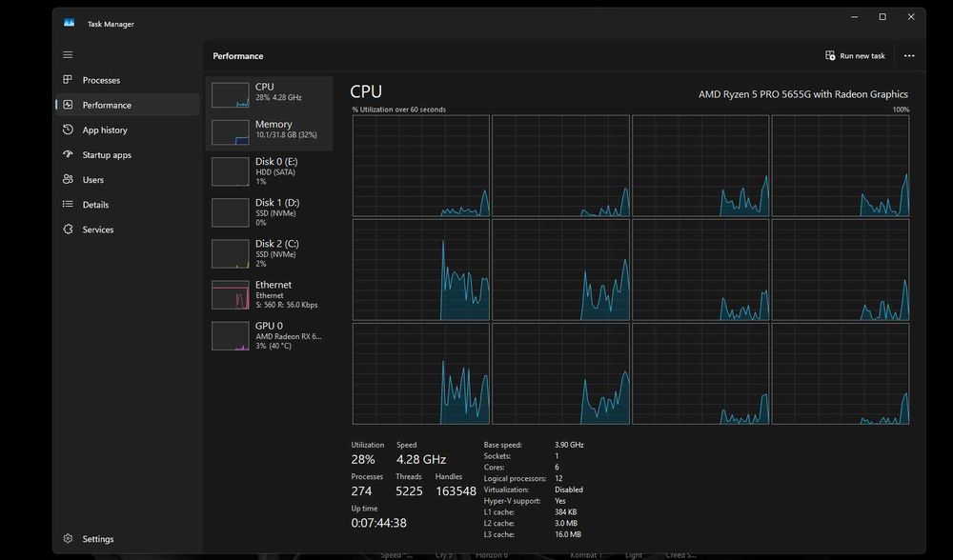
Task: Click the Logical processors value 12
Action: pos(558,478)
